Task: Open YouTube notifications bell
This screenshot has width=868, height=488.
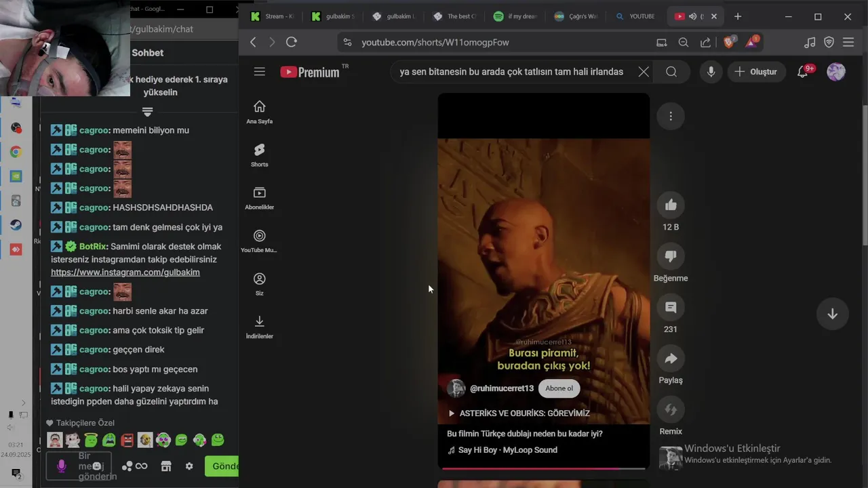Action: click(804, 71)
